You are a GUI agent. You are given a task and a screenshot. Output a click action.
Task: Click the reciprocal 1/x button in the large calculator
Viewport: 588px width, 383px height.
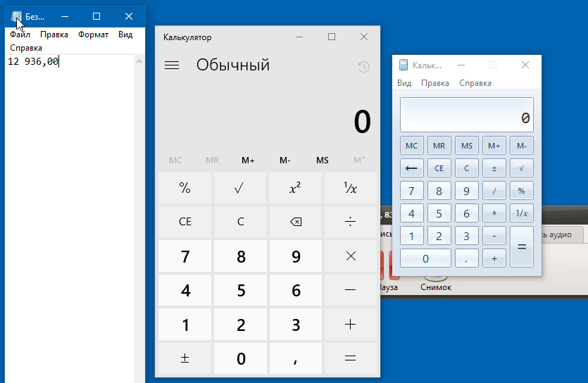pyautogui.click(x=350, y=188)
